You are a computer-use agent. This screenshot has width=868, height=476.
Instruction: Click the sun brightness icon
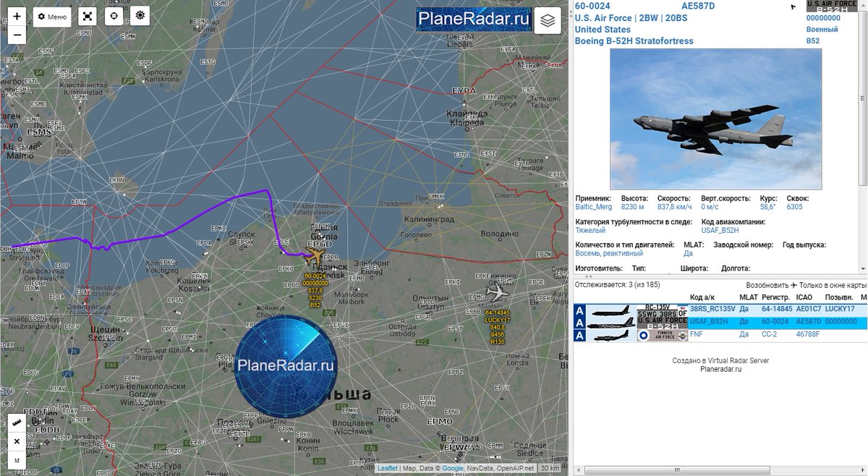click(x=140, y=15)
